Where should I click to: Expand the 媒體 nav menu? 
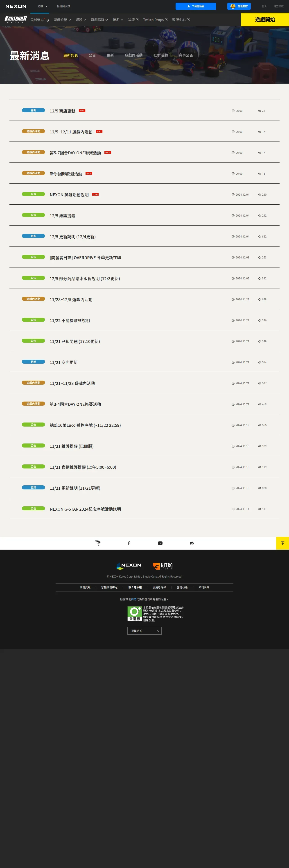81,20
